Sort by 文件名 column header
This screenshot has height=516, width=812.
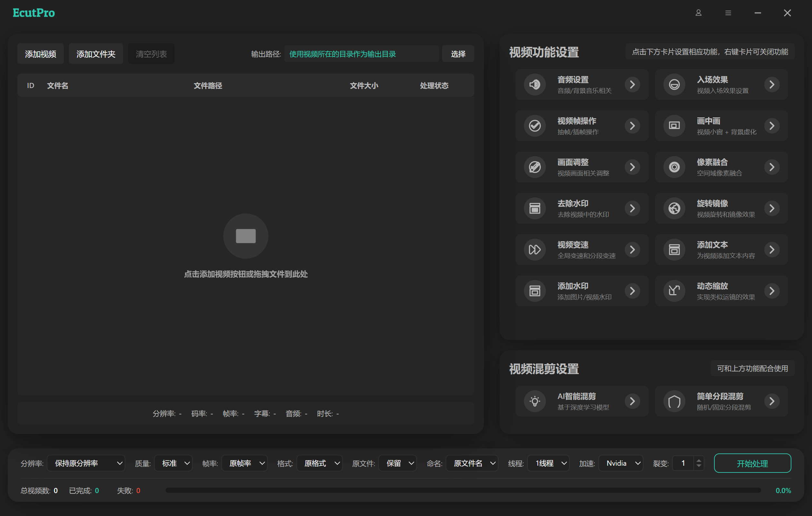pyautogui.click(x=58, y=86)
